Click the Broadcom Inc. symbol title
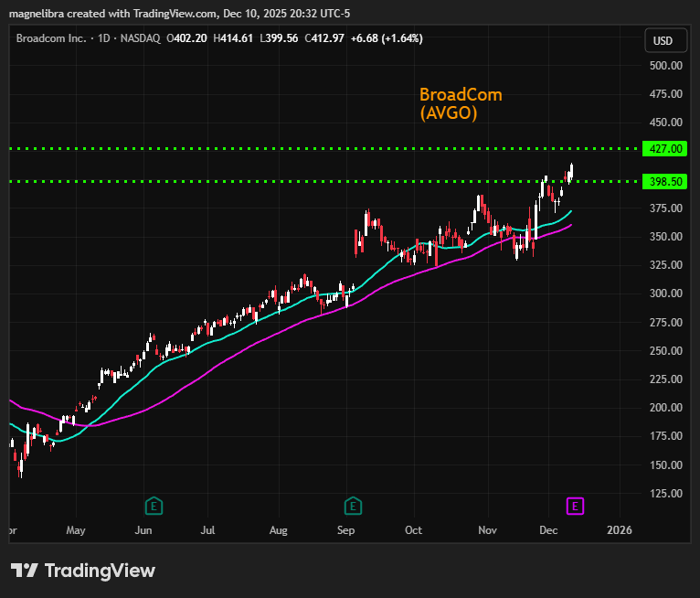700x598 pixels. click(x=51, y=38)
